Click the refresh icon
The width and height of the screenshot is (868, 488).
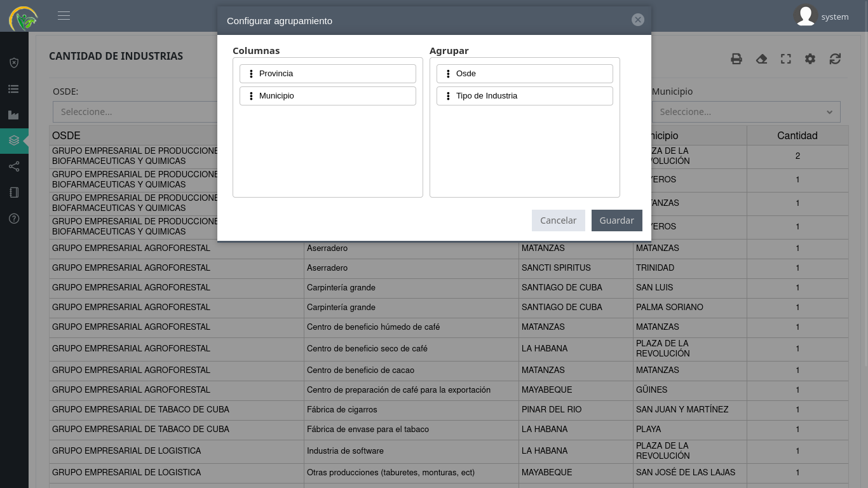point(835,59)
